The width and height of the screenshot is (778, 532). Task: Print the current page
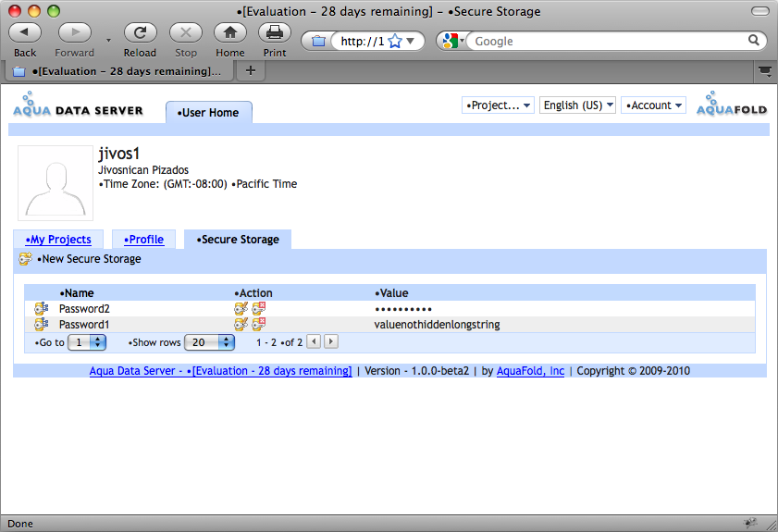tap(275, 32)
